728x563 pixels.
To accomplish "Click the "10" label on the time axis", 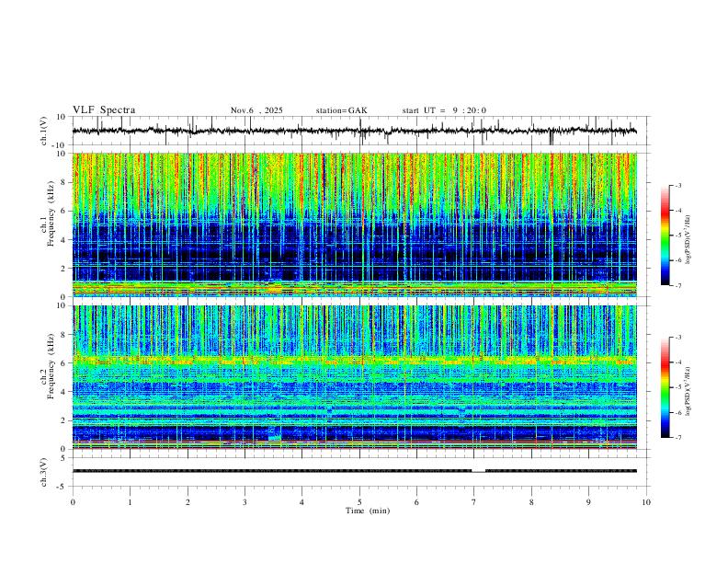I will [x=646, y=502].
